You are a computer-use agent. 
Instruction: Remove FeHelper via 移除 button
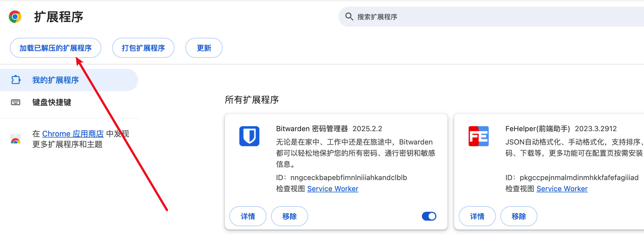coord(519,216)
